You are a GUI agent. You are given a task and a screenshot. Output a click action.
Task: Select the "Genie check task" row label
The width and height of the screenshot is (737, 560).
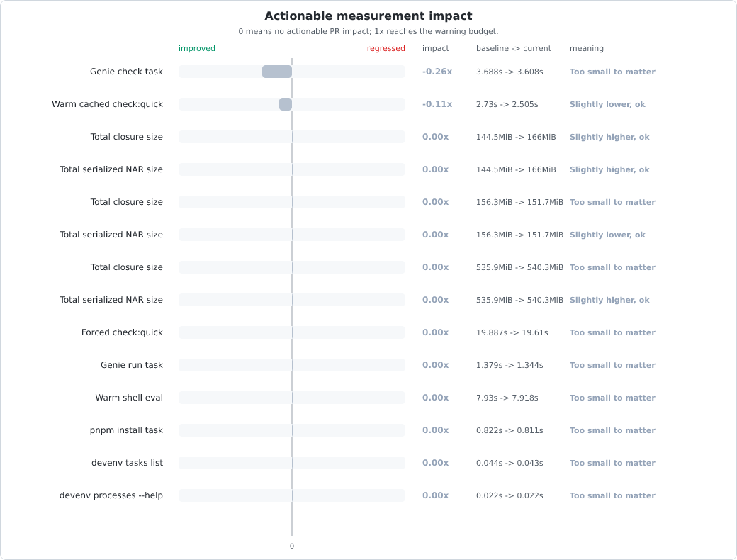coord(126,72)
